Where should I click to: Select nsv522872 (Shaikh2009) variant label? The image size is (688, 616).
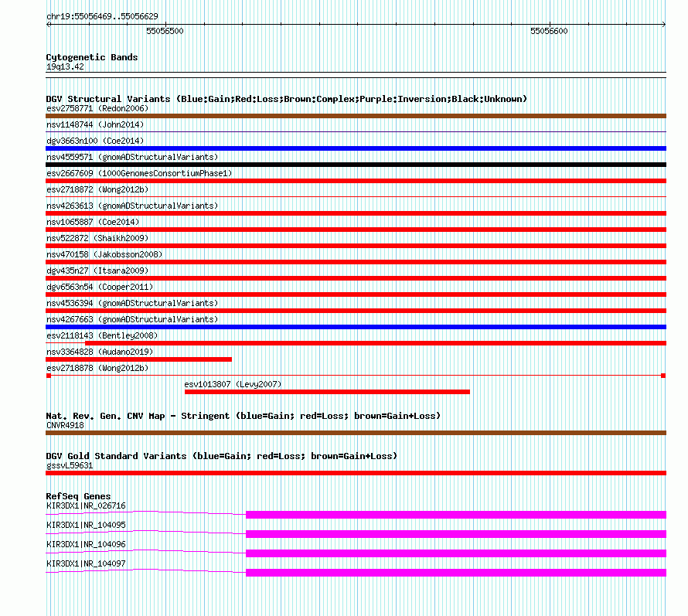97,238
